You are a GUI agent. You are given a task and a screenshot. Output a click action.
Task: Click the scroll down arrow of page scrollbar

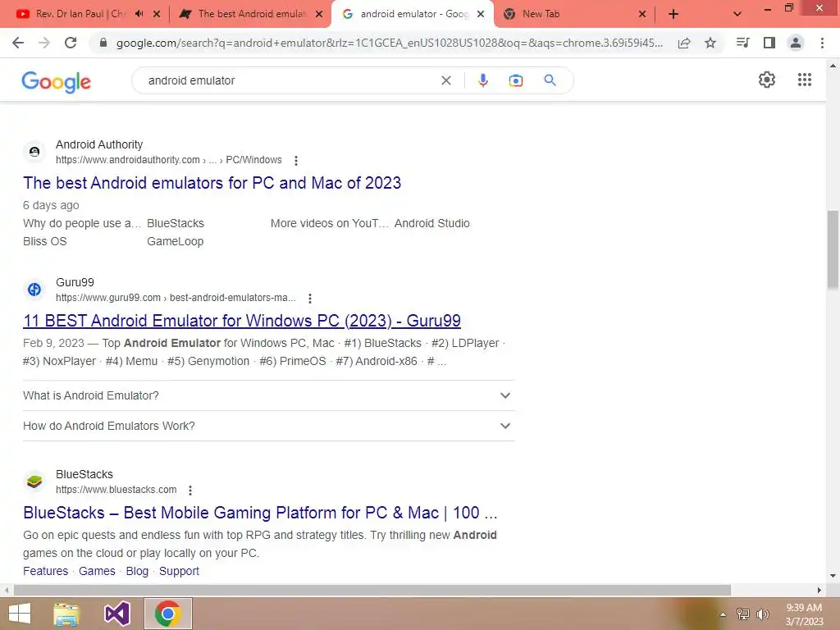(833, 577)
